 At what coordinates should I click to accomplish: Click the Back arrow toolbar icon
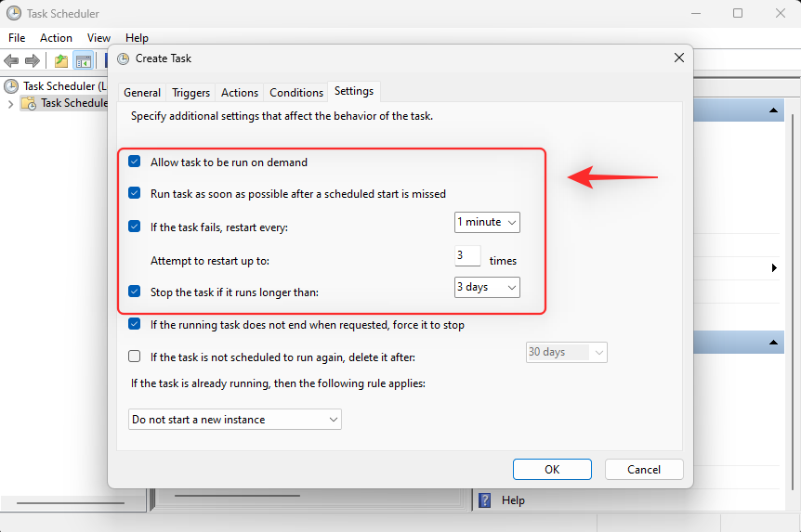tap(11, 61)
